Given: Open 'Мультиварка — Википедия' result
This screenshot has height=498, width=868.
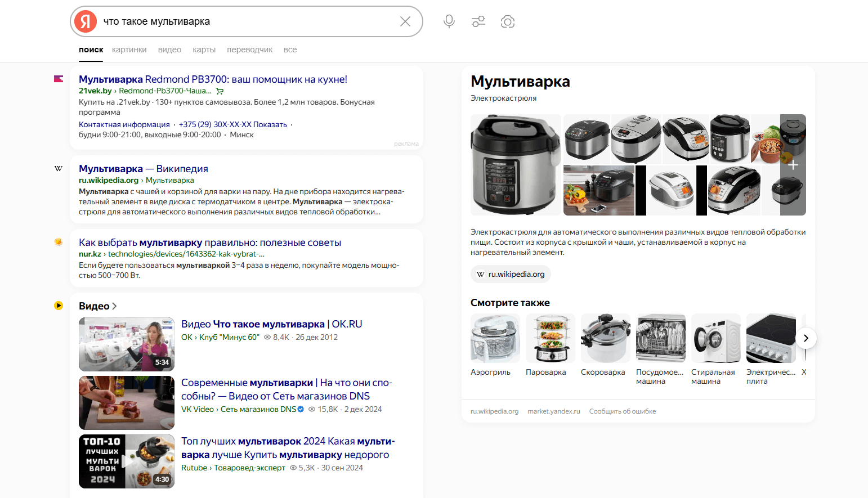Looking at the screenshot, I should click(x=144, y=169).
